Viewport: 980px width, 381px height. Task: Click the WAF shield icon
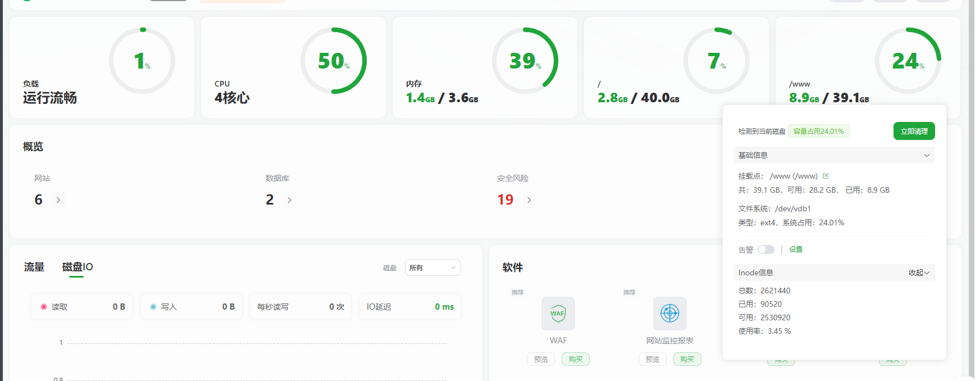[558, 314]
